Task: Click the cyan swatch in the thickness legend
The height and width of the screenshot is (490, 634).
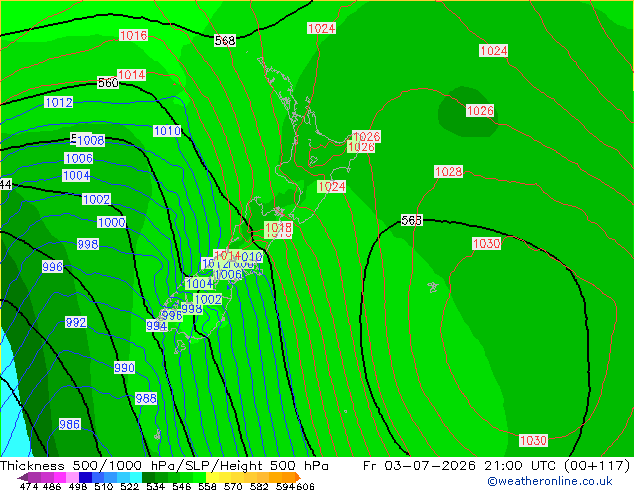Action: coord(135,477)
